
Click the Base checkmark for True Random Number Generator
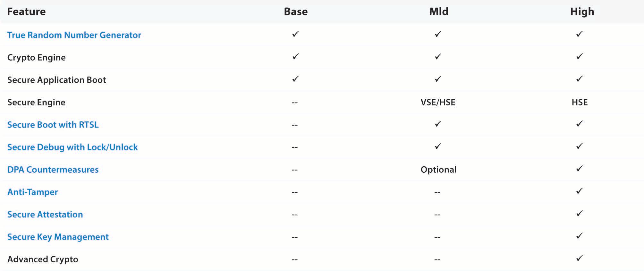tap(295, 34)
